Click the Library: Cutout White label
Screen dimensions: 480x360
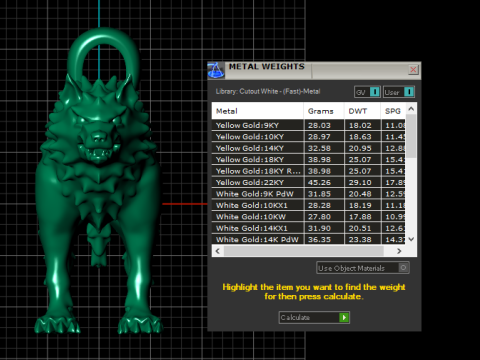pos(268,91)
